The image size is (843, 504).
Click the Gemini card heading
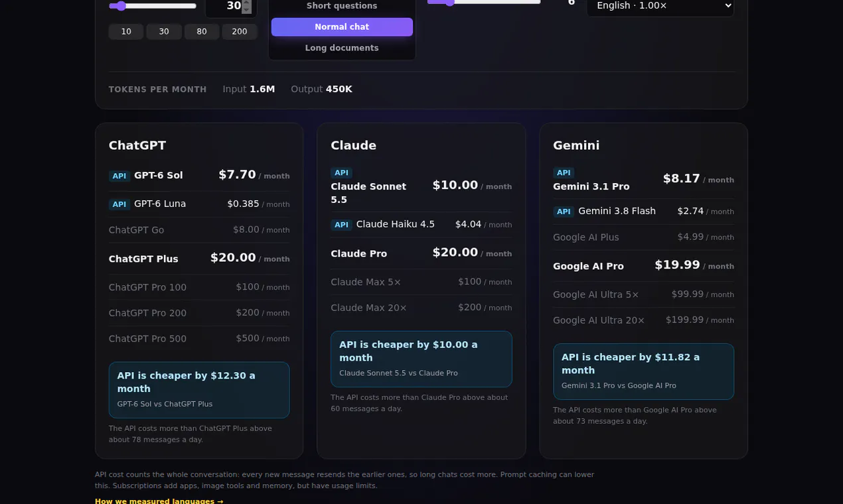576,145
